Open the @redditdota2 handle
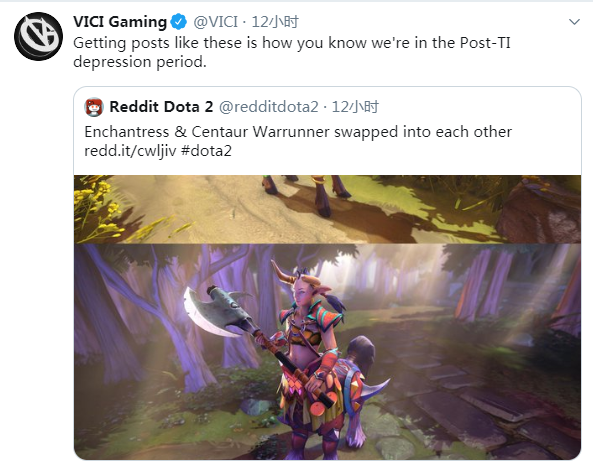593x464 pixels. (x=269, y=107)
